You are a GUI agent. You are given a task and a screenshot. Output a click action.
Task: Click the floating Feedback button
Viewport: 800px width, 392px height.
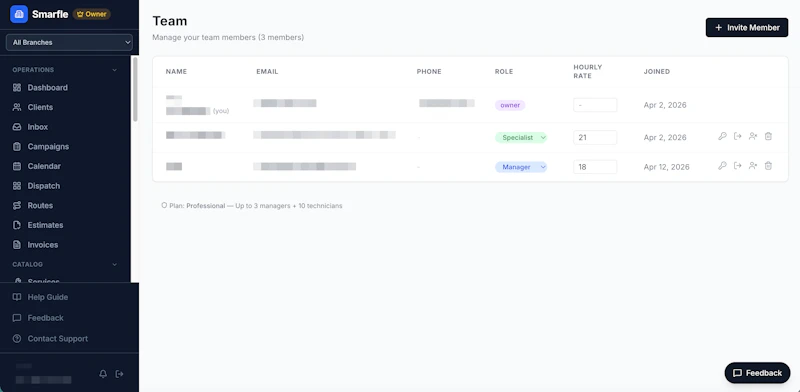[757, 373]
